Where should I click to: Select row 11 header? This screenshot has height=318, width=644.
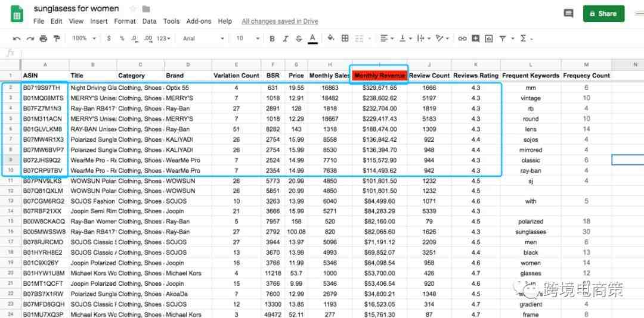coord(11,180)
